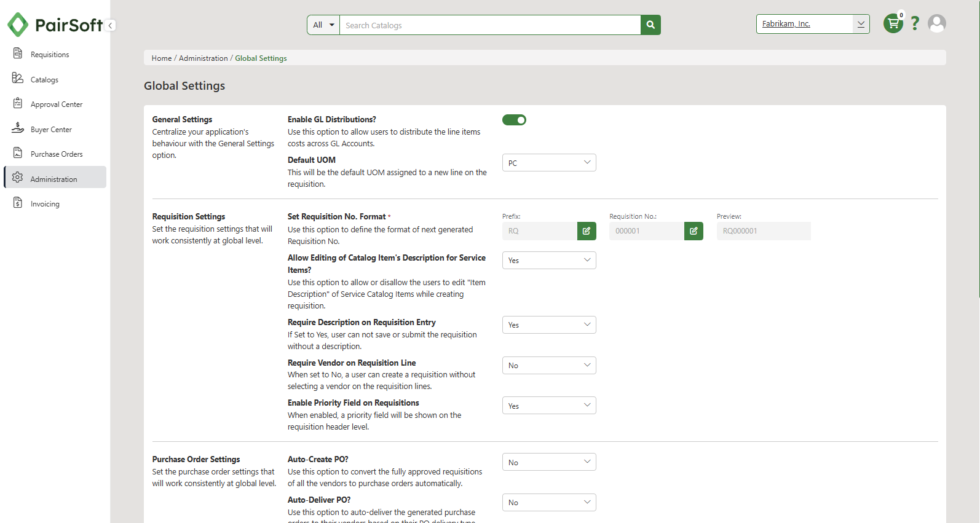Click the Requisitions sidebar icon
Image resolution: width=980 pixels, height=523 pixels.
18,53
